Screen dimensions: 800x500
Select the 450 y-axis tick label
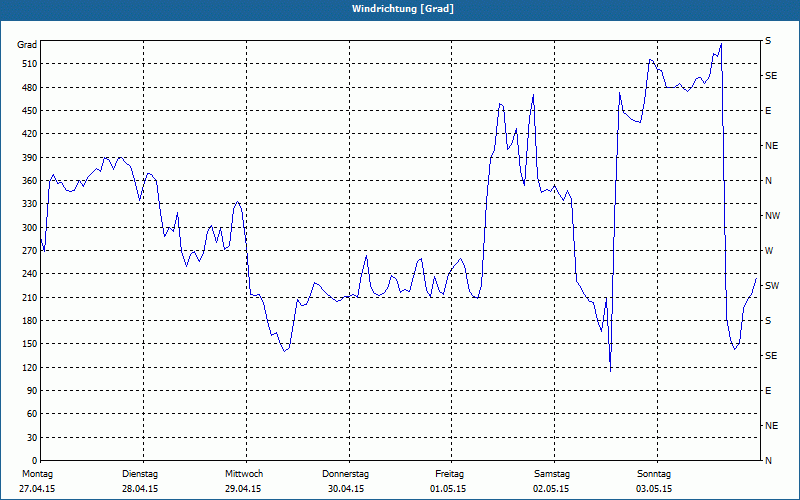pyautogui.click(x=30, y=111)
